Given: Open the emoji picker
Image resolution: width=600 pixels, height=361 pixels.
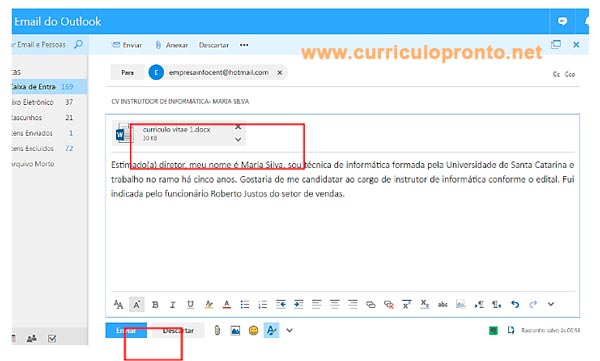Looking at the screenshot, I should [253, 330].
